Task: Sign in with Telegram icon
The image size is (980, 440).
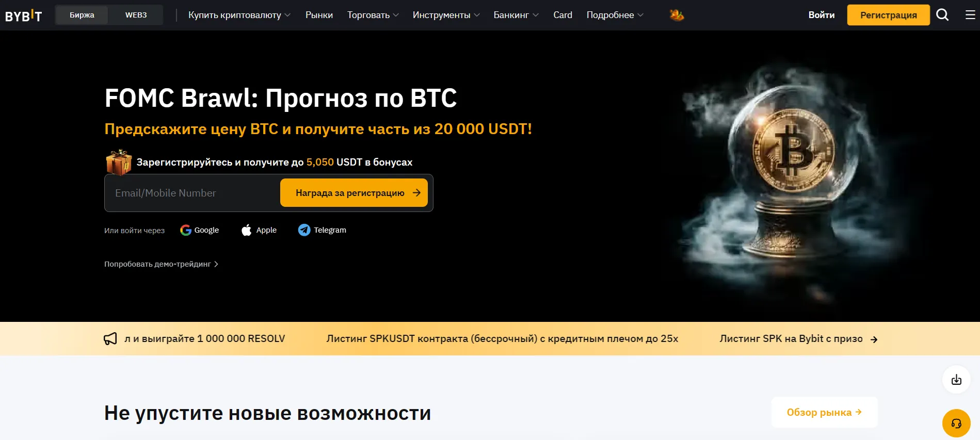Action: (x=304, y=230)
